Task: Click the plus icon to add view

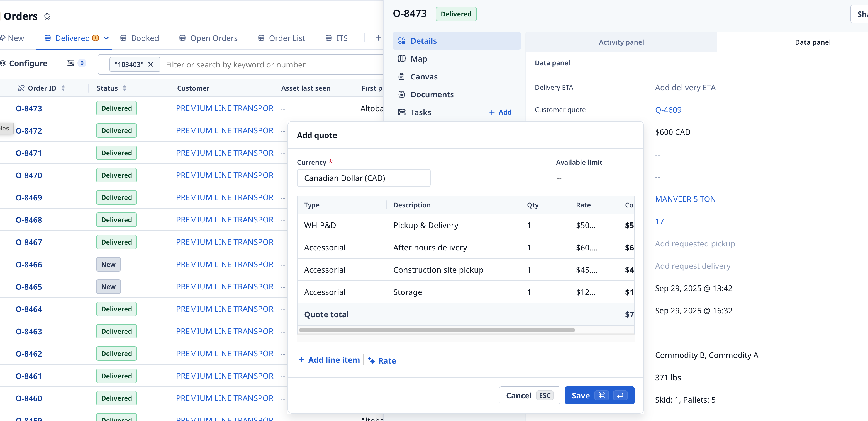Action: pos(378,38)
